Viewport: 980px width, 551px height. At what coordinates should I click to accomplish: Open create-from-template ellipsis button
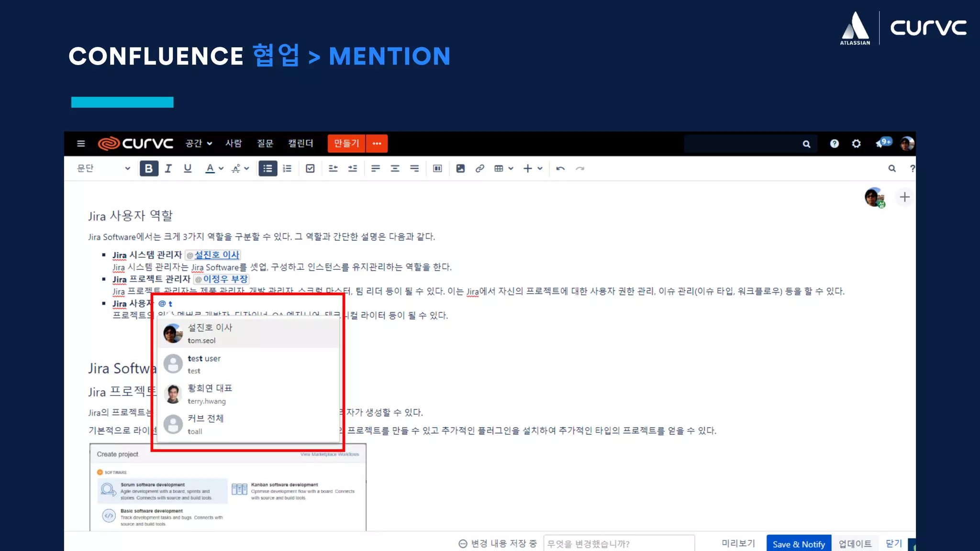[x=377, y=143]
